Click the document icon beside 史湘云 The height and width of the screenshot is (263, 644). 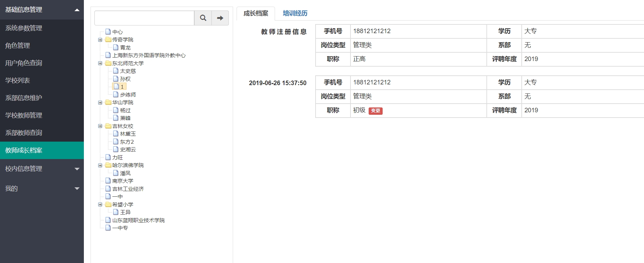click(116, 149)
